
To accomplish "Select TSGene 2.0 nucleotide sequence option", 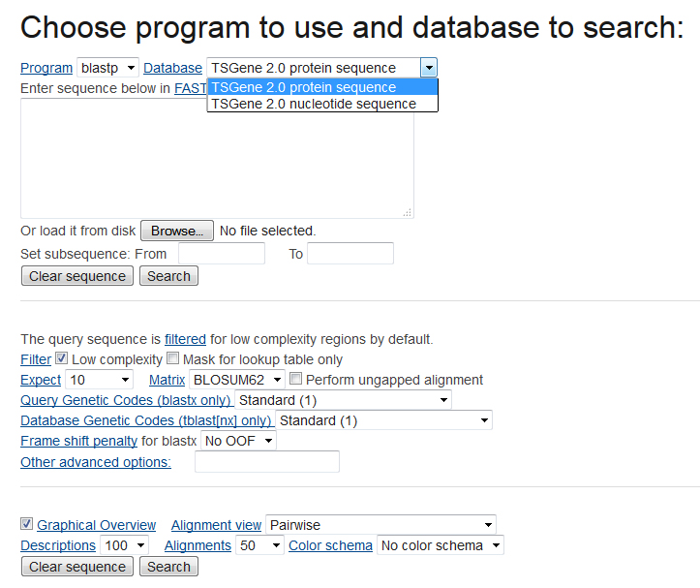I will coord(313,104).
